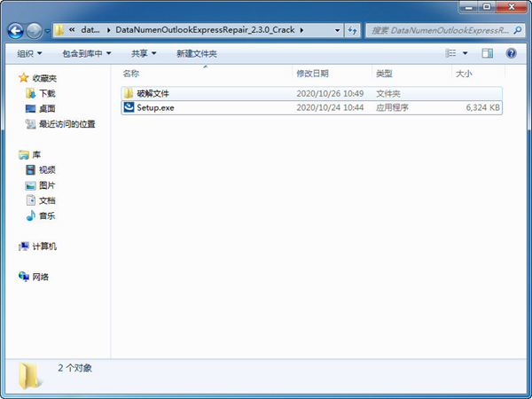
Task: Click the 网络 network icon
Action: click(24, 277)
